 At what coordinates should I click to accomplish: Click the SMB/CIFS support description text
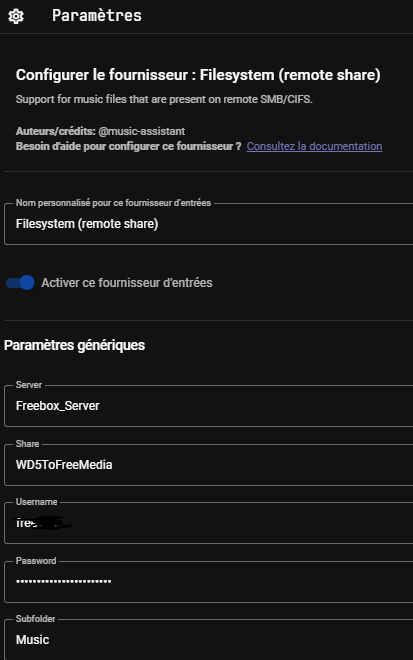coord(164,99)
